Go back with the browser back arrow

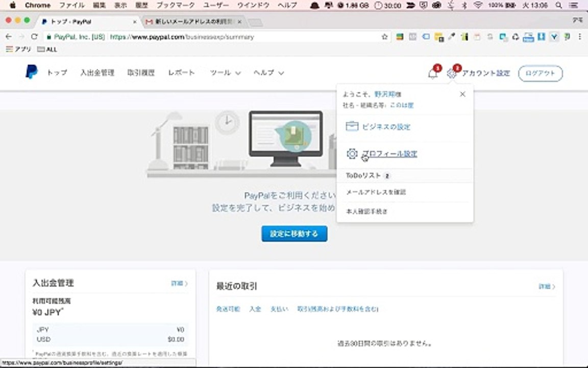(9, 37)
